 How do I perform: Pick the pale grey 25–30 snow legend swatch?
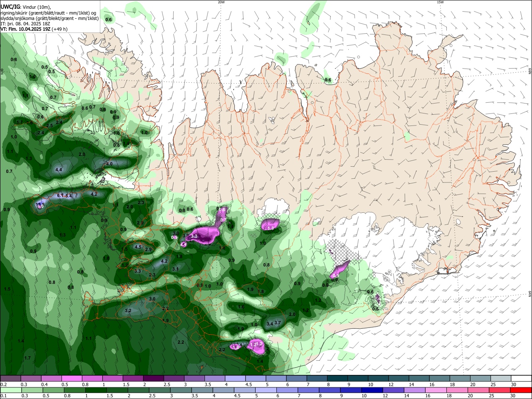[501, 379]
